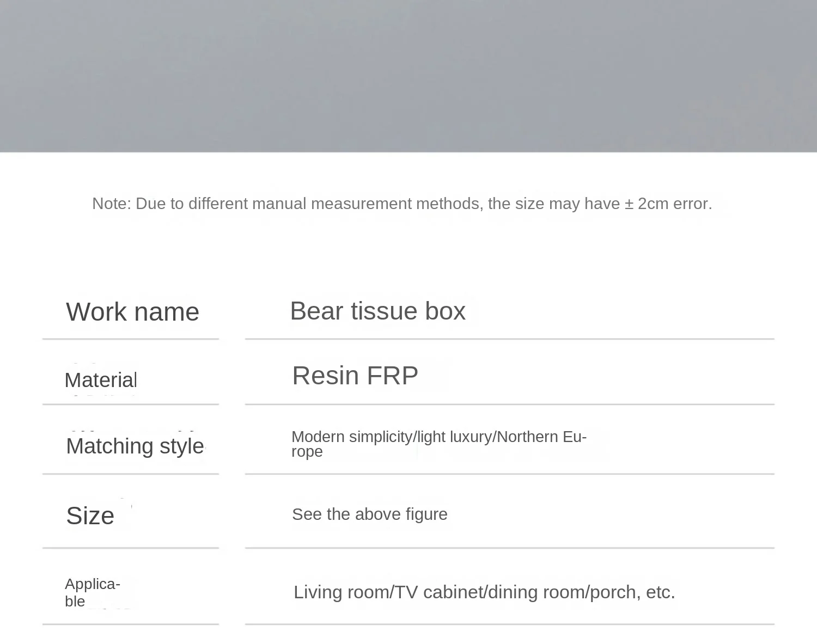Select the 'Bear tissue box' text
The width and height of the screenshot is (817, 644).
point(377,311)
